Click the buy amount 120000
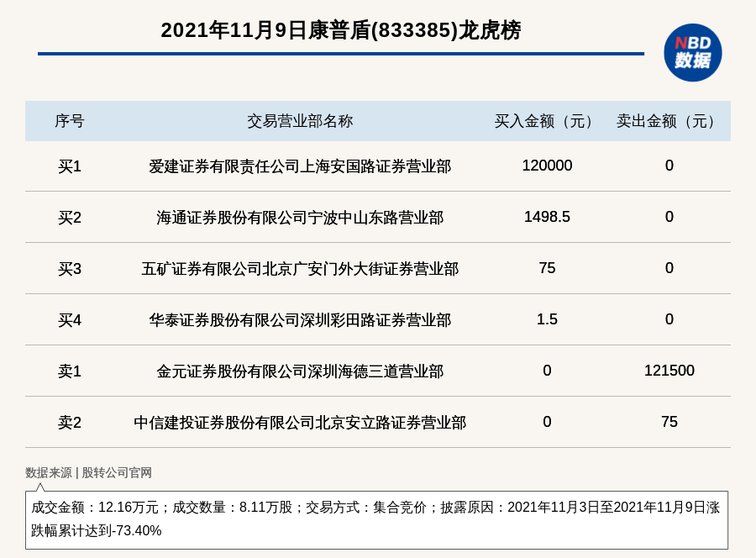Image resolution: width=756 pixels, height=558 pixels. (x=547, y=166)
